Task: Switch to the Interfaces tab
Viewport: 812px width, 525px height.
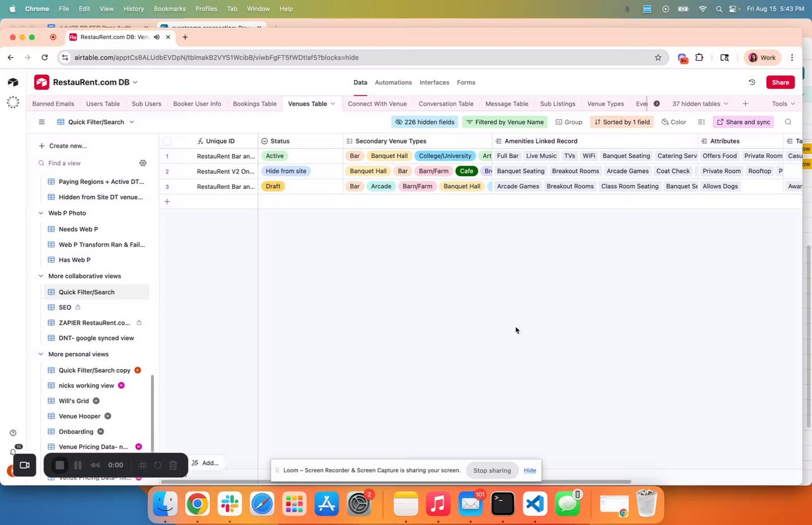Action: coord(434,82)
